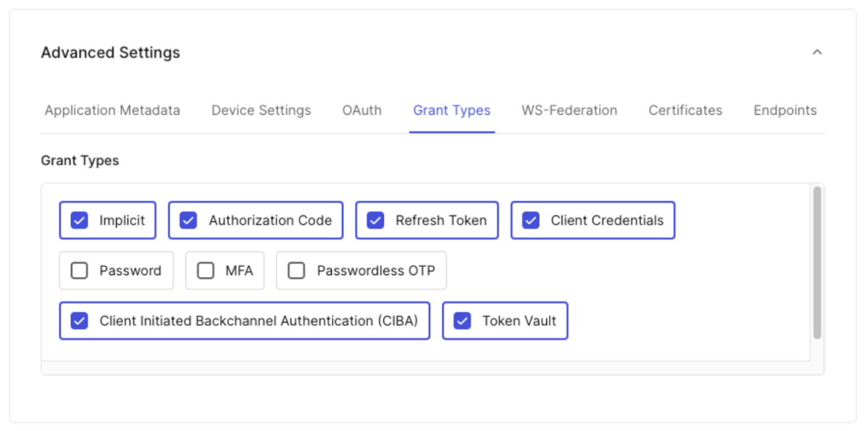The height and width of the screenshot is (431, 868).
Task: Open the OAuth tab
Action: (x=362, y=110)
